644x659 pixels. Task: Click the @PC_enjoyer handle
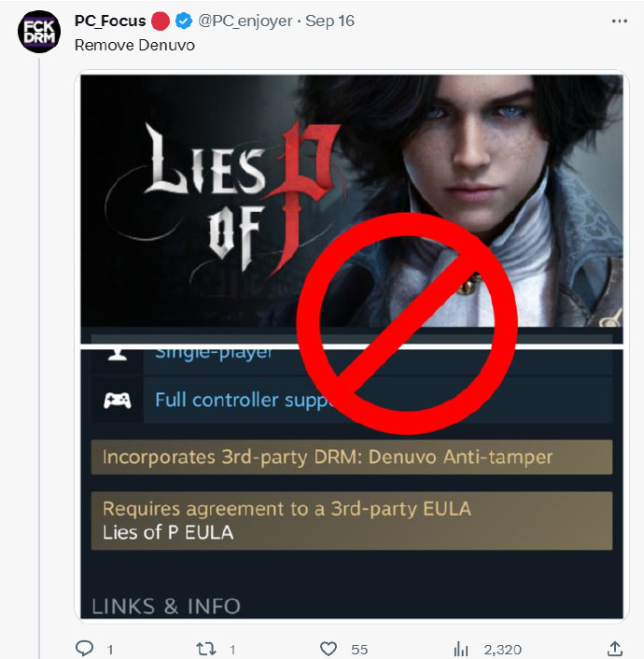pos(245,21)
